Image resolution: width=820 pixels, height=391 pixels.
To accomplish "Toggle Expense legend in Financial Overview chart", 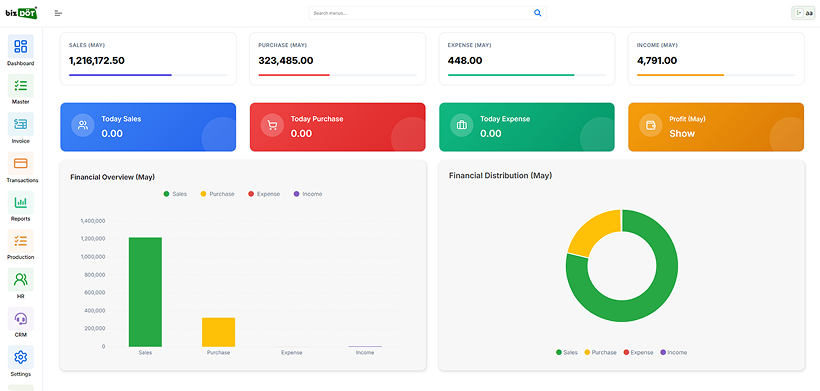I will coord(264,194).
